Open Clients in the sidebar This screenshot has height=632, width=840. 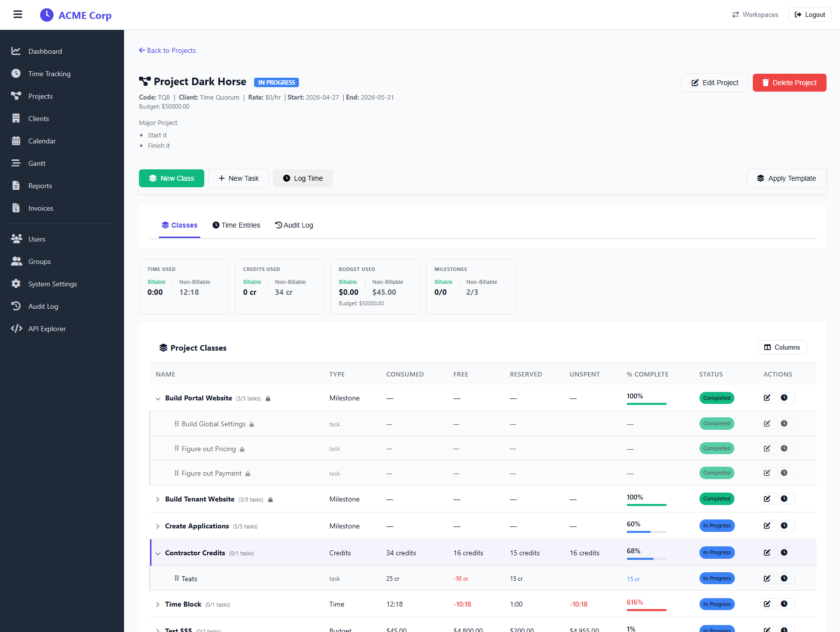click(x=62, y=119)
